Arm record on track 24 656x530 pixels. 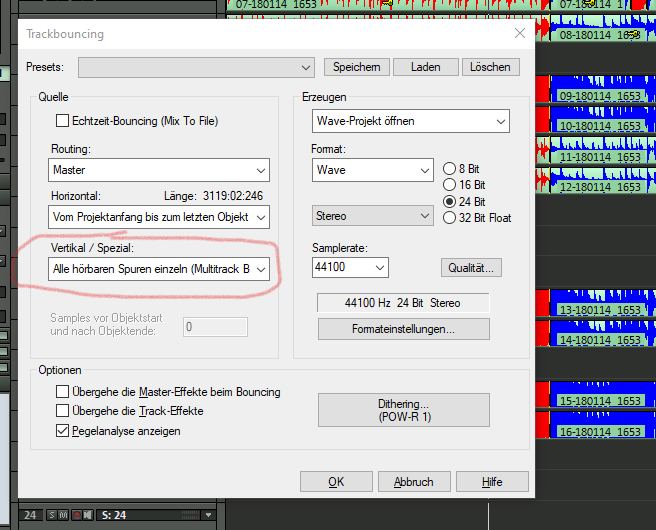click(77, 515)
